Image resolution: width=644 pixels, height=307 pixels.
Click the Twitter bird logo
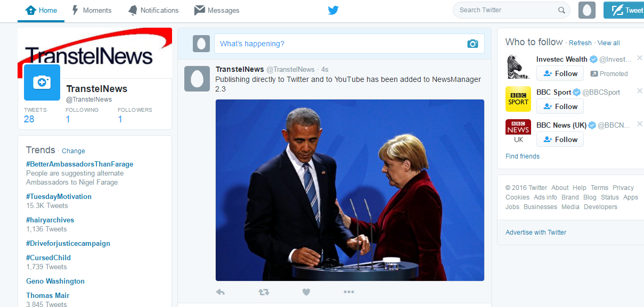click(x=333, y=10)
